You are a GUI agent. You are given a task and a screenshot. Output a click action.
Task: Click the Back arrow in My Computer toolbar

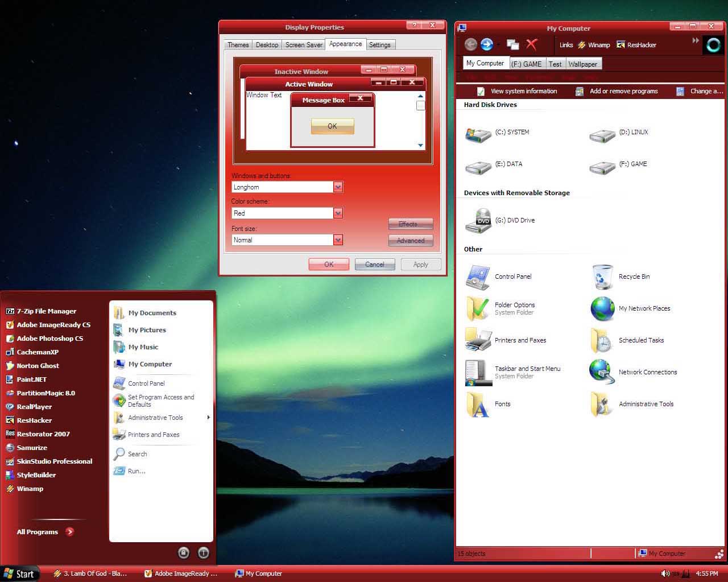point(470,44)
